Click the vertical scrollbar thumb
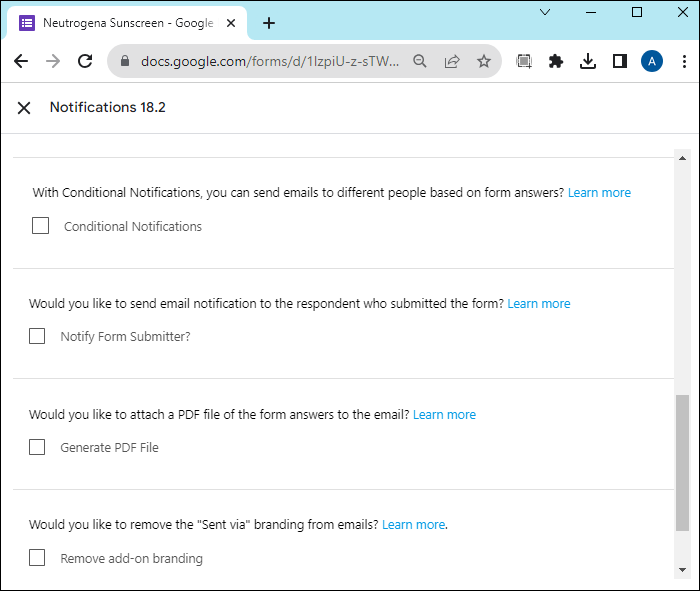Viewport: 700px width, 591px height. (683, 461)
